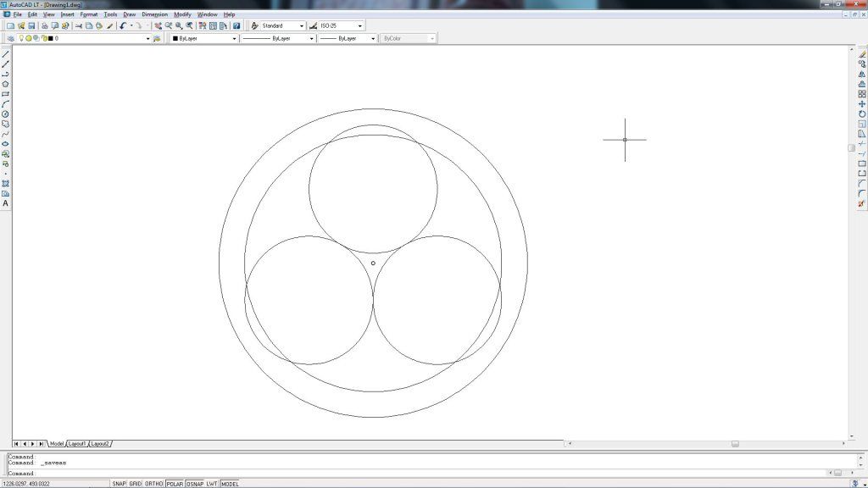This screenshot has height=488, width=868.
Task: Open the ByLayer linetype dropdown
Action: (x=311, y=39)
